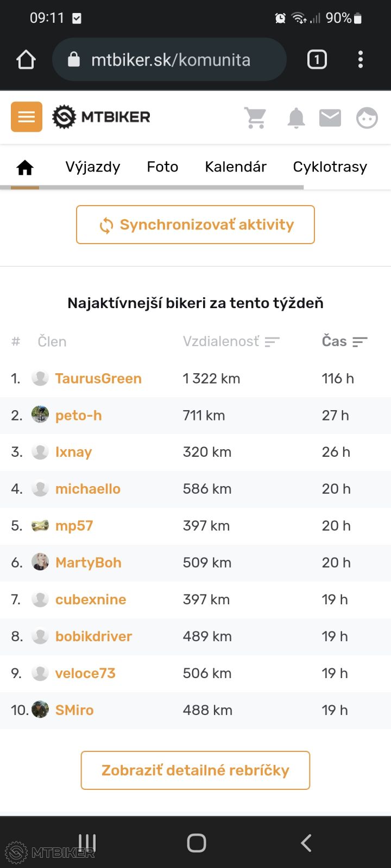Click Zobraziť detailné rebríčky button
The image size is (391, 868).
[x=195, y=770]
